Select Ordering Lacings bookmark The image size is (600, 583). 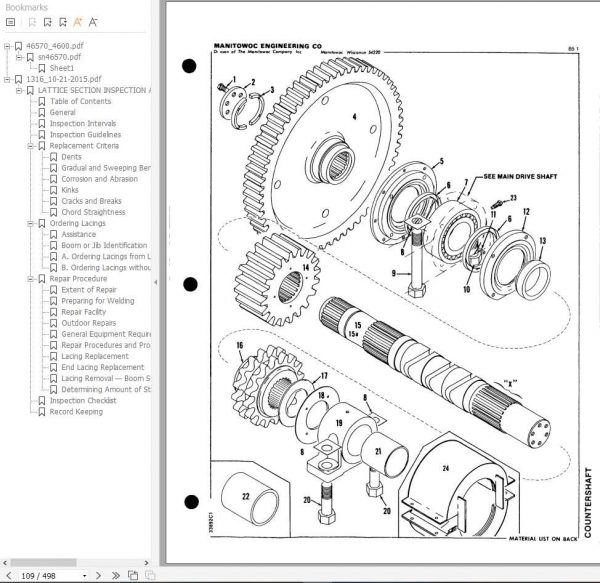coord(77,223)
